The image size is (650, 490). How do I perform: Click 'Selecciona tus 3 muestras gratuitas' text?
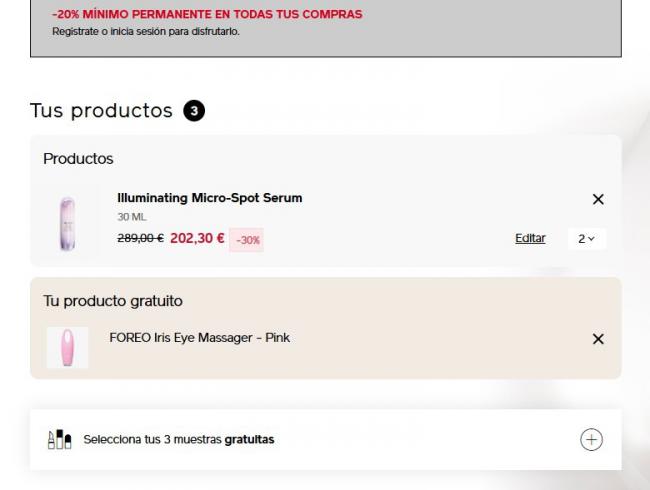tap(179, 439)
